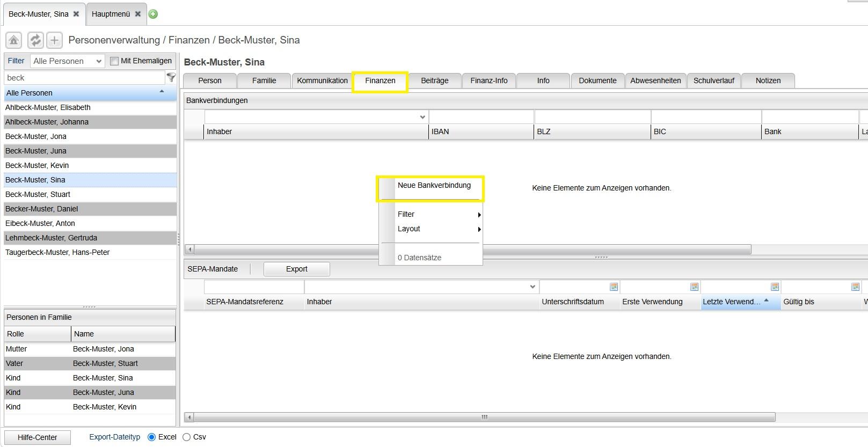868x447 pixels.
Task: Open date picker for Unterschriftsdatum filter
Action: tap(614, 287)
